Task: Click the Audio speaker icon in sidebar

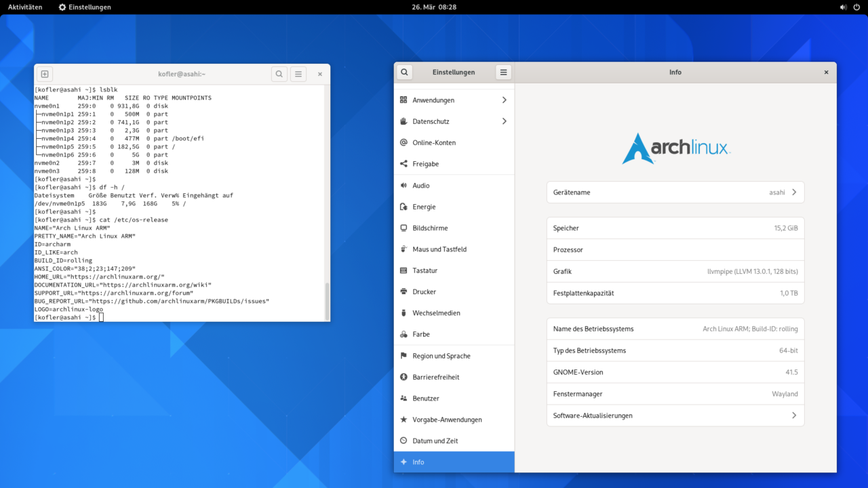Action: [x=404, y=186]
